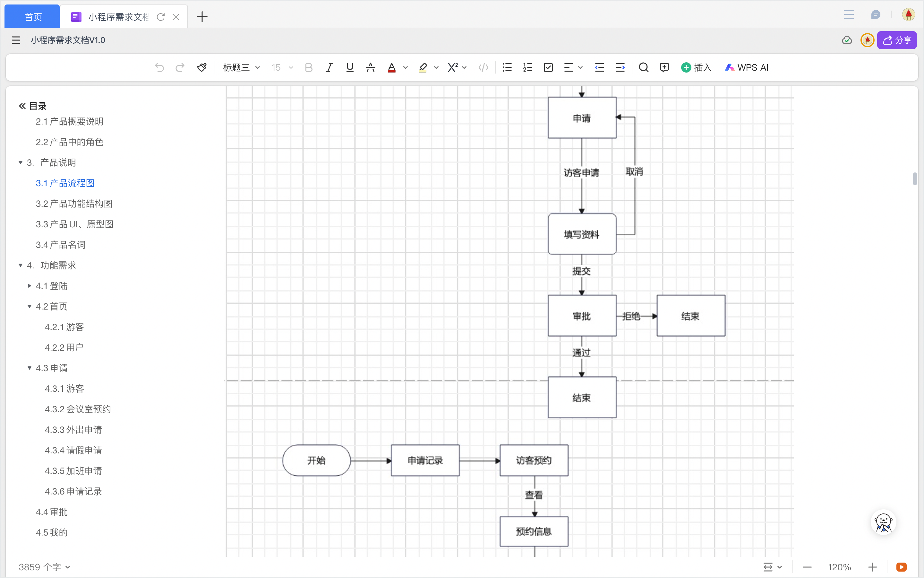Open the page width layout dropdown
Screen dimensions: 924x578
(x=773, y=567)
